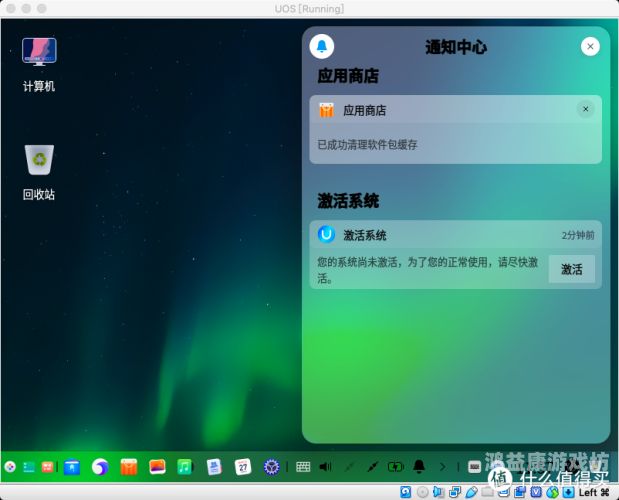Open the control center gear icon
Image resolution: width=619 pixels, height=500 pixels.
tap(271, 467)
